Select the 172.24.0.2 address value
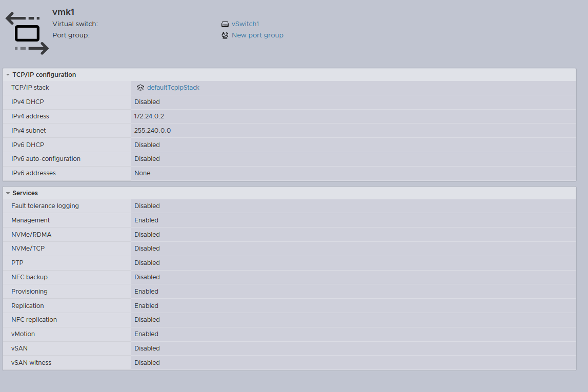The width and height of the screenshot is (588, 392). [x=149, y=116]
